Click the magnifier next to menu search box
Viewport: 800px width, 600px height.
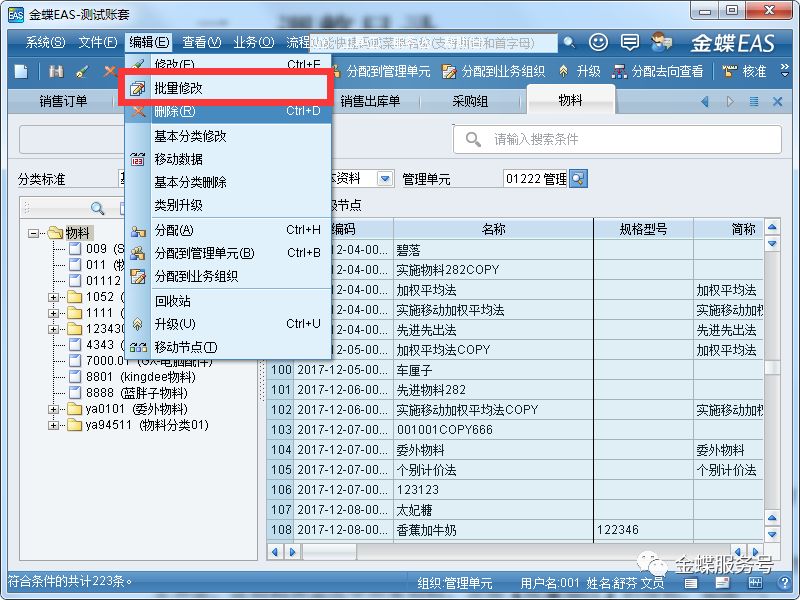569,42
